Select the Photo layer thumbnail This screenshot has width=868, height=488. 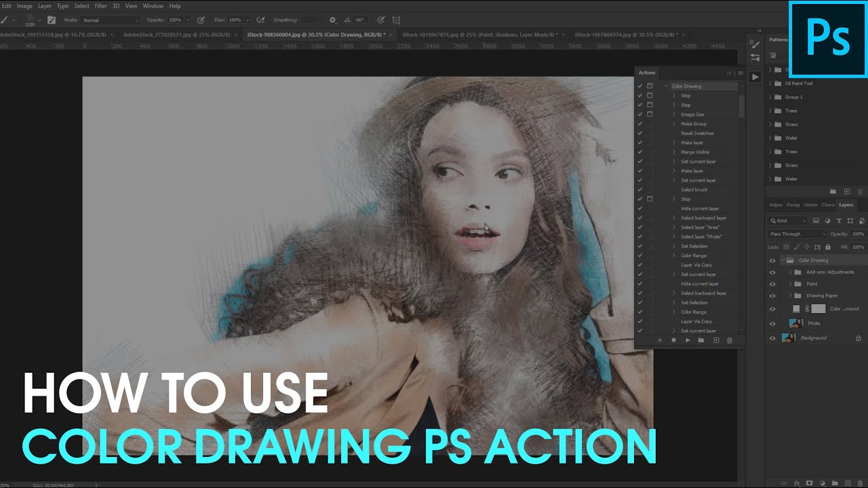coord(796,323)
